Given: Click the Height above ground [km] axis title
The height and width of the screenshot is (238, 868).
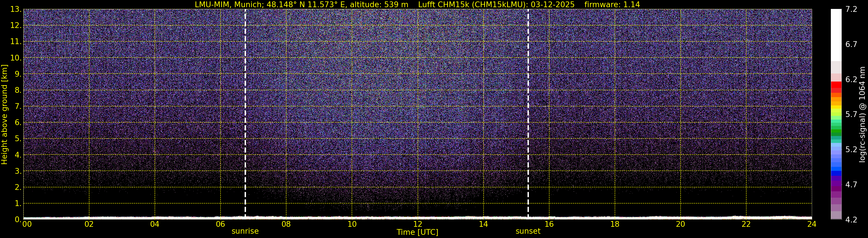Looking at the screenshot, I should pyautogui.click(x=4, y=115).
